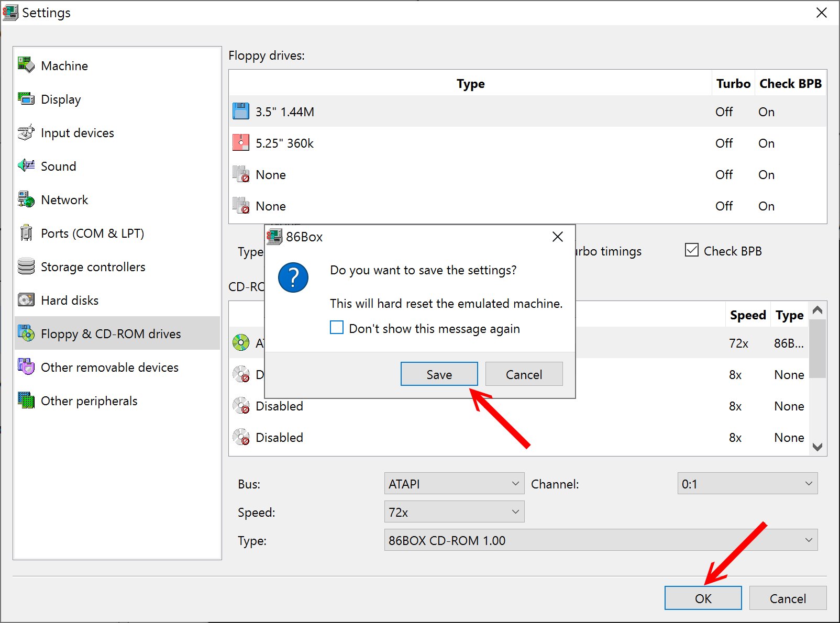The image size is (840, 623).
Task: Click the Storage controllers icon
Action: click(26, 266)
